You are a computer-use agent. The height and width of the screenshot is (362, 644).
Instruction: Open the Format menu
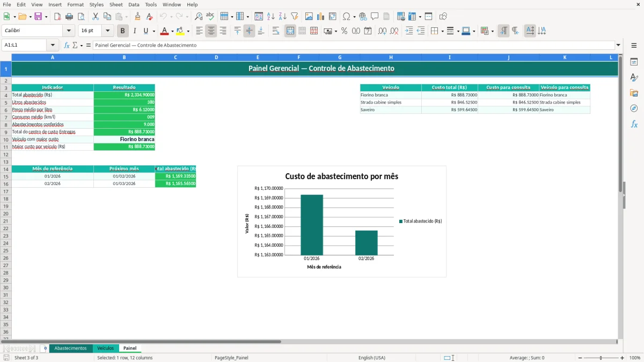click(76, 4)
